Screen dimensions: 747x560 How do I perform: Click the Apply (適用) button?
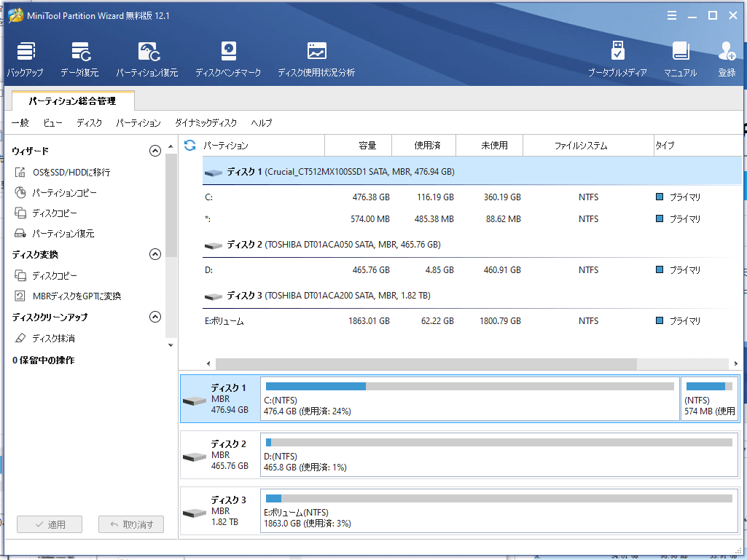coord(50,524)
